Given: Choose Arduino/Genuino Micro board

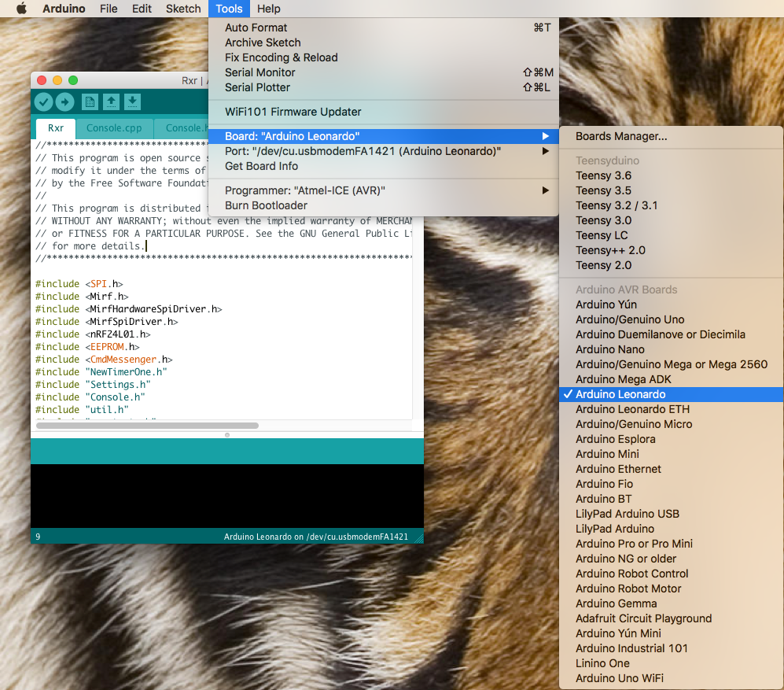Looking at the screenshot, I should 672,424.
